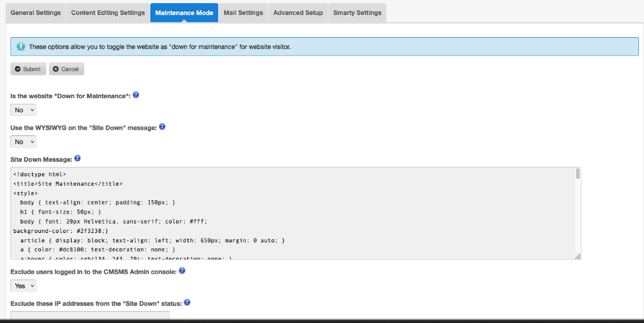Click the Site Down Message textarea scrollbar
Screen dimensions: 644x323
pyautogui.click(x=577, y=174)
